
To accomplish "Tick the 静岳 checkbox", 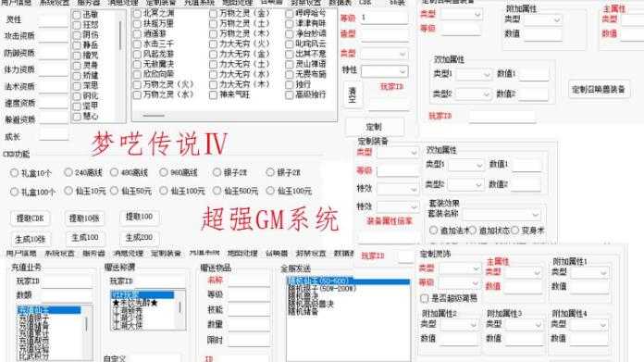I will point(77,45).
